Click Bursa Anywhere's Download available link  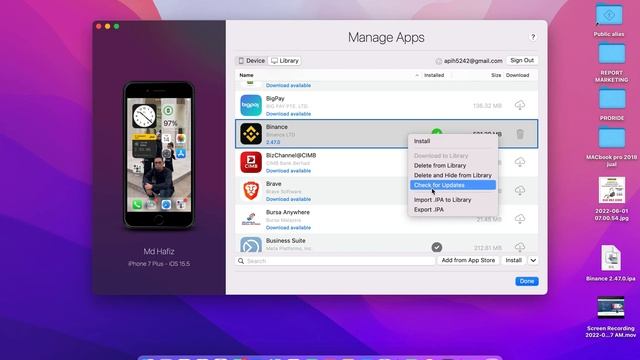coord(288,227)
